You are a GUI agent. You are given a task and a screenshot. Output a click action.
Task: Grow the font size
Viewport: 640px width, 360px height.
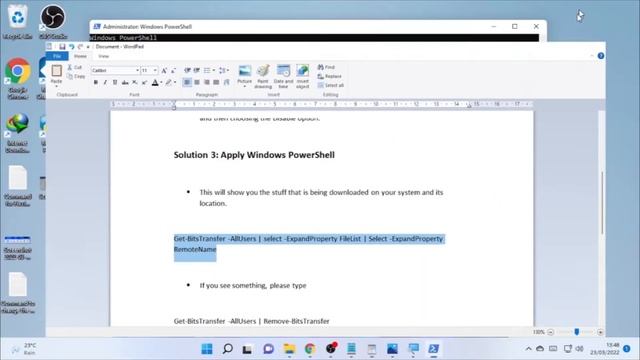(x=164, y=71)
